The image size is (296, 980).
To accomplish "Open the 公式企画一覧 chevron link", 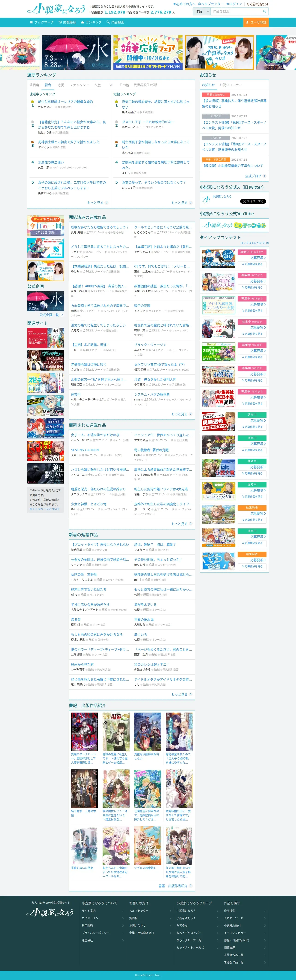I will (51, 315).
